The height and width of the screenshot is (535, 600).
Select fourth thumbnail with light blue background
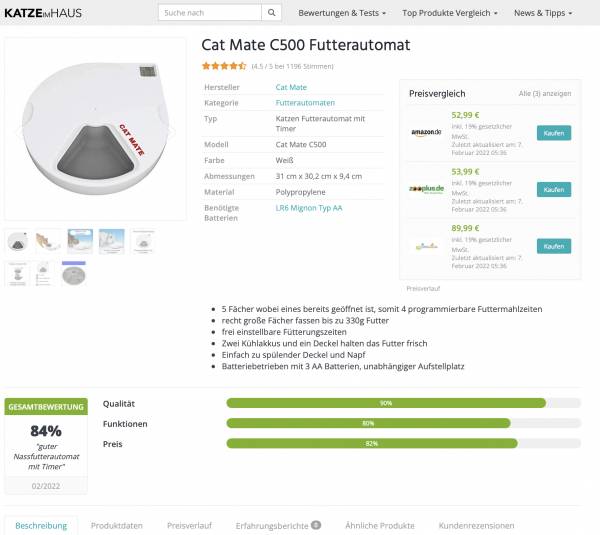click(x=111, y=241)
